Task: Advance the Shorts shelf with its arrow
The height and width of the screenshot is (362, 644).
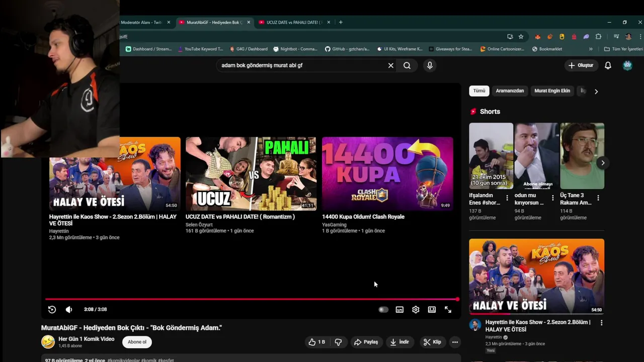Action: pyautogui.click(x=603, y=163)
